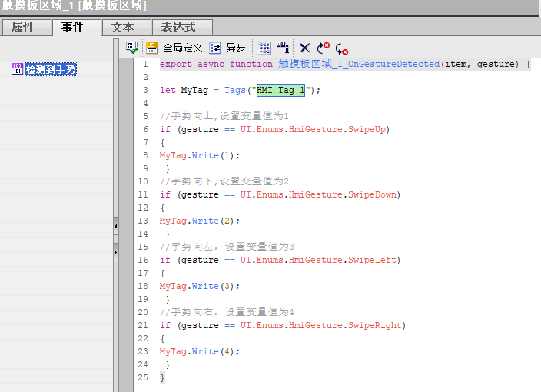Expand the event list with right splitter arrow

[115, 251]
